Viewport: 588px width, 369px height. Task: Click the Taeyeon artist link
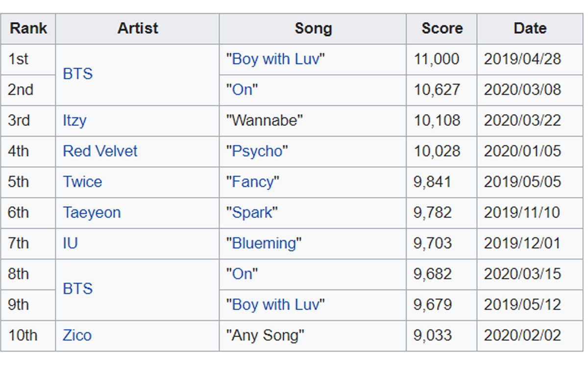92,213
